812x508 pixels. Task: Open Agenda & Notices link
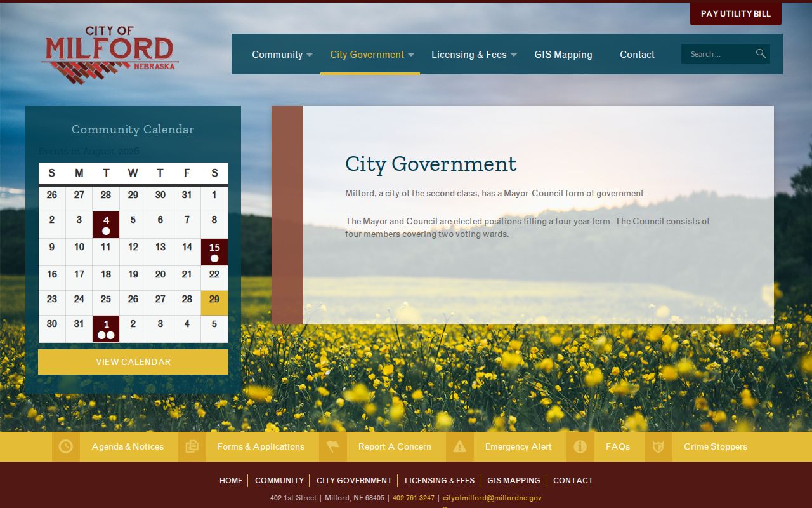[128, 446]
